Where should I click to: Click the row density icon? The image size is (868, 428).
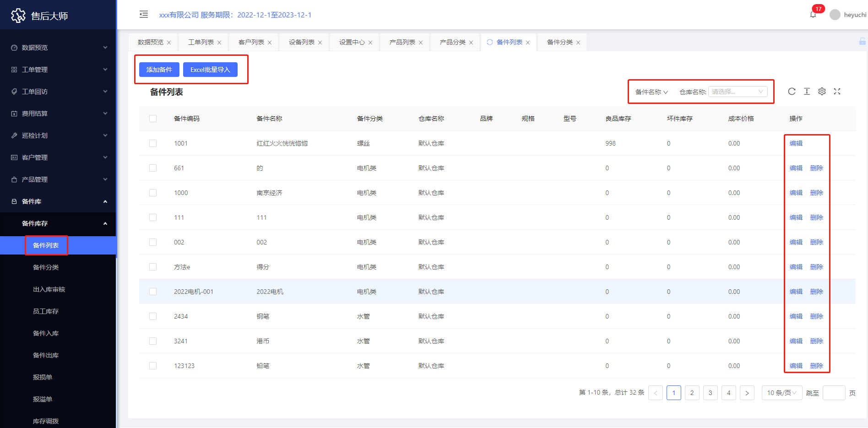[807, 92]
